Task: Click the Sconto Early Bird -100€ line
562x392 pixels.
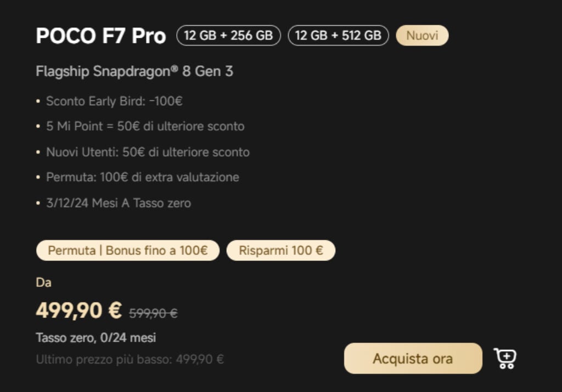Action: point(114,101)
